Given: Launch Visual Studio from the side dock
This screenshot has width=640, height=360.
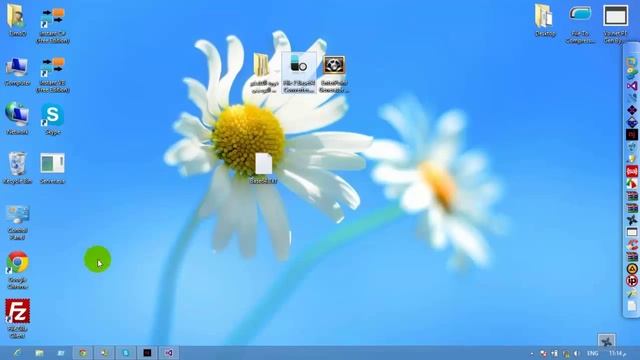Looking at the screenshot, I should click(x=632, y=86).
